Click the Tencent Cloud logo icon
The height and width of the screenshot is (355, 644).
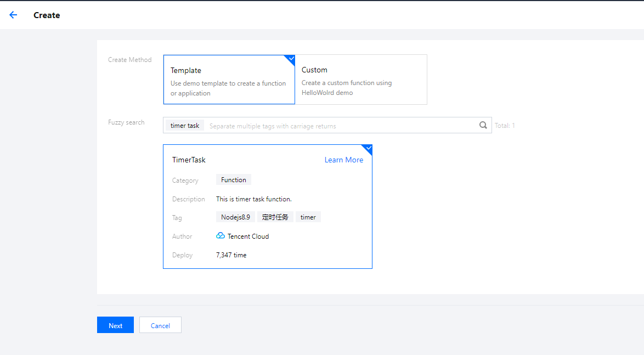[221, 236]
